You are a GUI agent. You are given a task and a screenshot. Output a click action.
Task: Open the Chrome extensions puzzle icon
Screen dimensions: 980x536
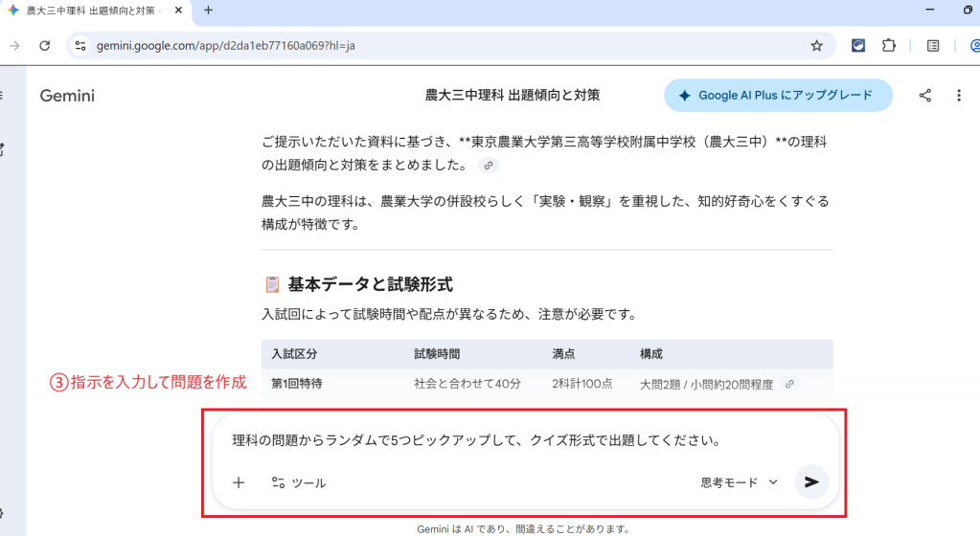[888, 45]
